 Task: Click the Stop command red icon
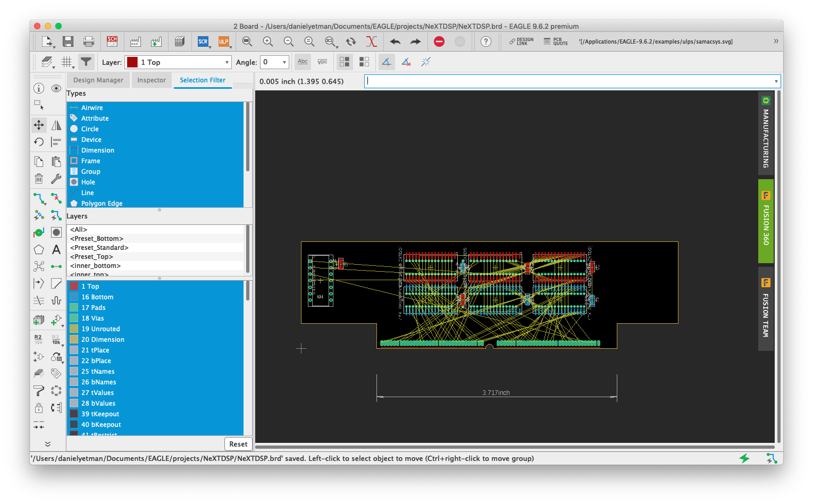(439, 41)
